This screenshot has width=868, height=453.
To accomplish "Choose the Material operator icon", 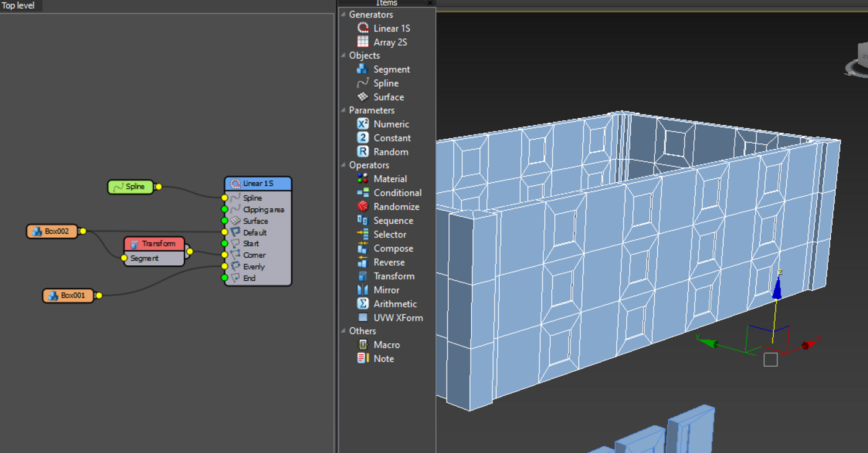I will 363,178.
